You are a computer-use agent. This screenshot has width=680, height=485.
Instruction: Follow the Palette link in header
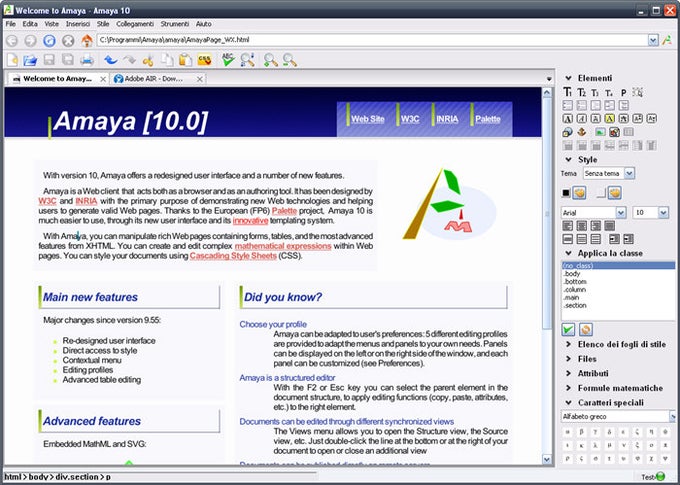487,119
